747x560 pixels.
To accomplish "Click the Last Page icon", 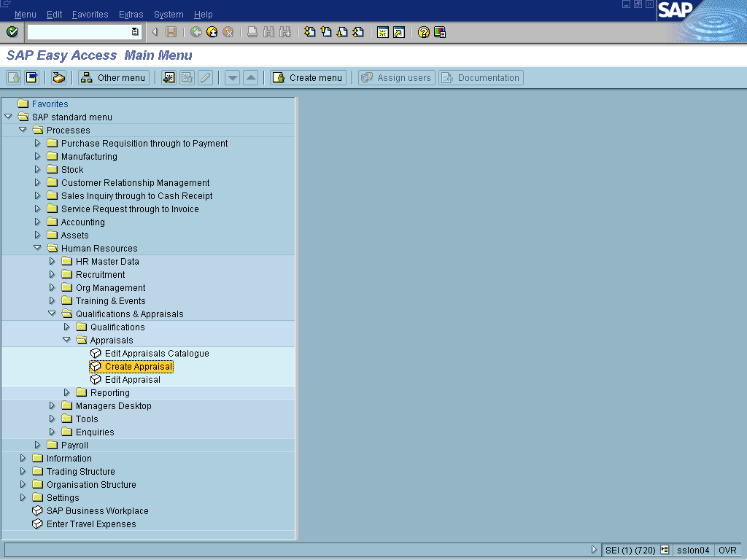I will (358, 32).
